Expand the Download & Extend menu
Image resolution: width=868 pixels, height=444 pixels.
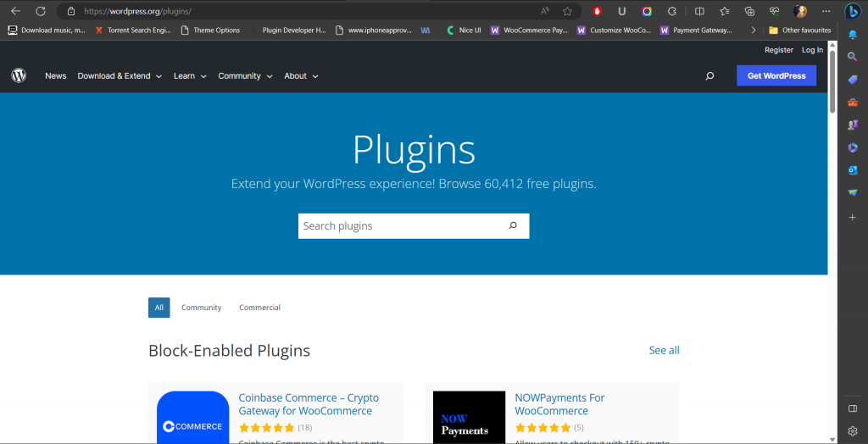[x=120, y=76]
